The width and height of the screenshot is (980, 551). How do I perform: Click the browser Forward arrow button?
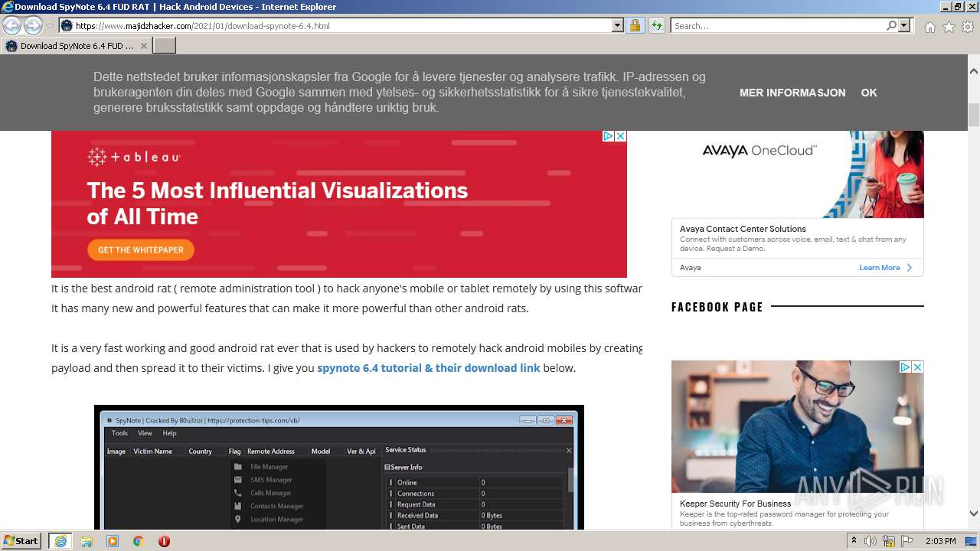(33, 26)
